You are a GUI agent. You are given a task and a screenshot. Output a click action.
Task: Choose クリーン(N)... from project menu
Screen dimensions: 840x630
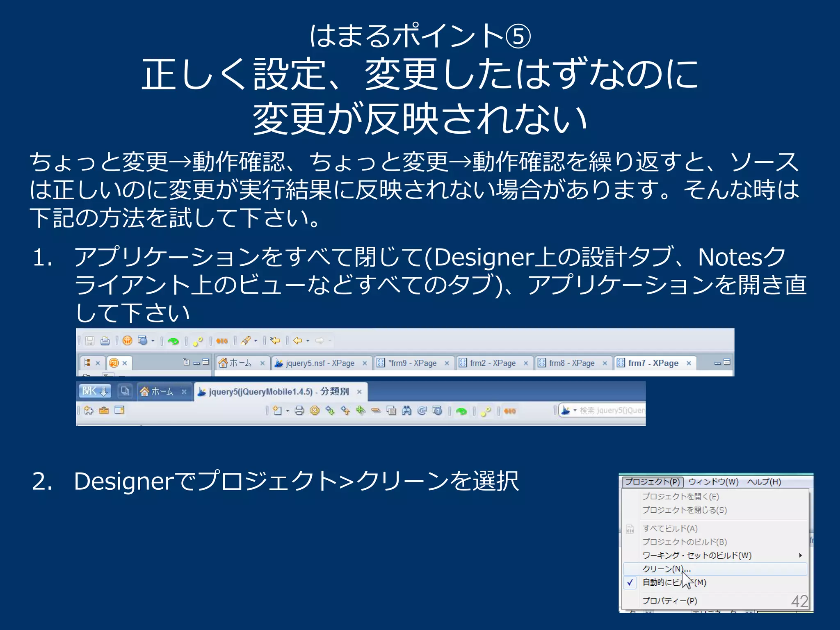point(715,569)
